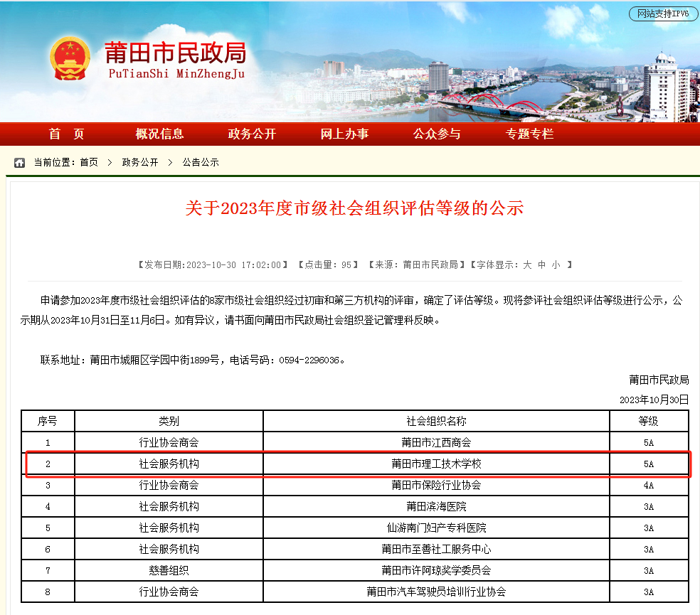Click the 5A grade for 莆田市理工技术学校
The height and width of the screenshot is (615, 700).
(x=649, y=464)
